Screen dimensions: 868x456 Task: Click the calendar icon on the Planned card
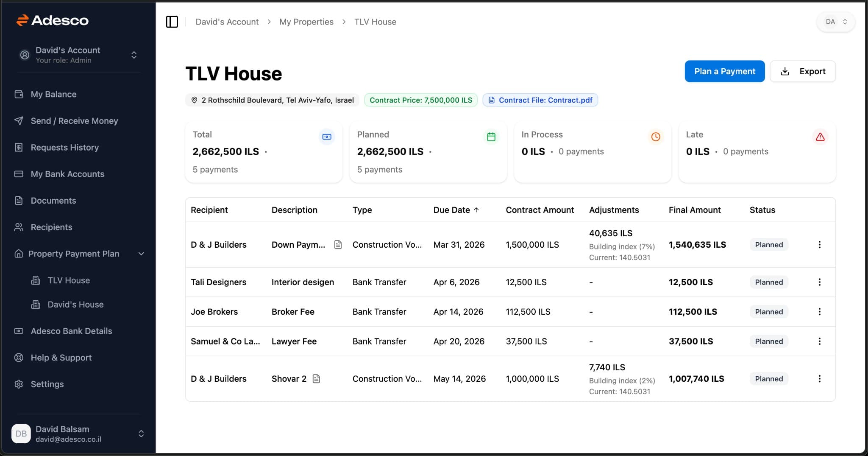(x=491, y=137)
